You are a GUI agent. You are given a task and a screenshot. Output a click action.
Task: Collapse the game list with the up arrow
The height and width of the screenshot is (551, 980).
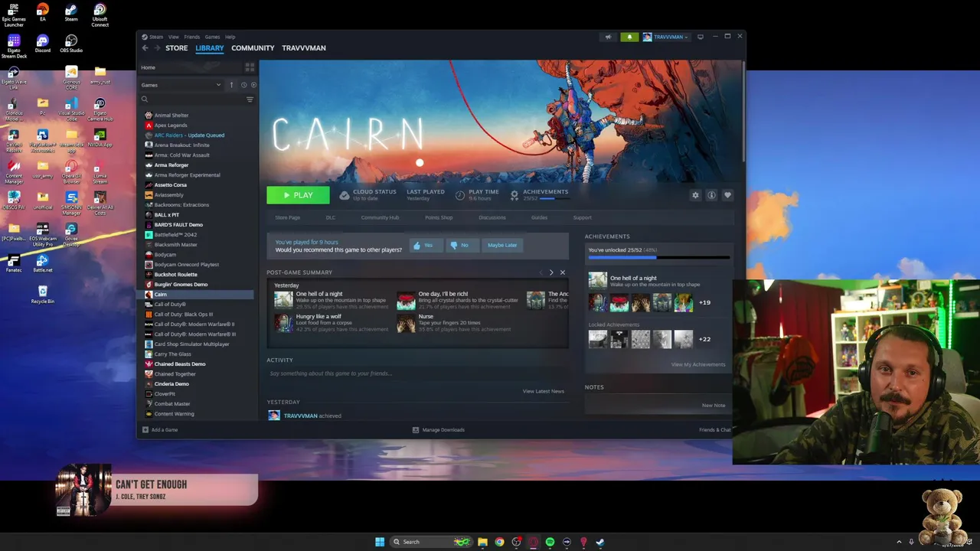[x=231, y=85]
